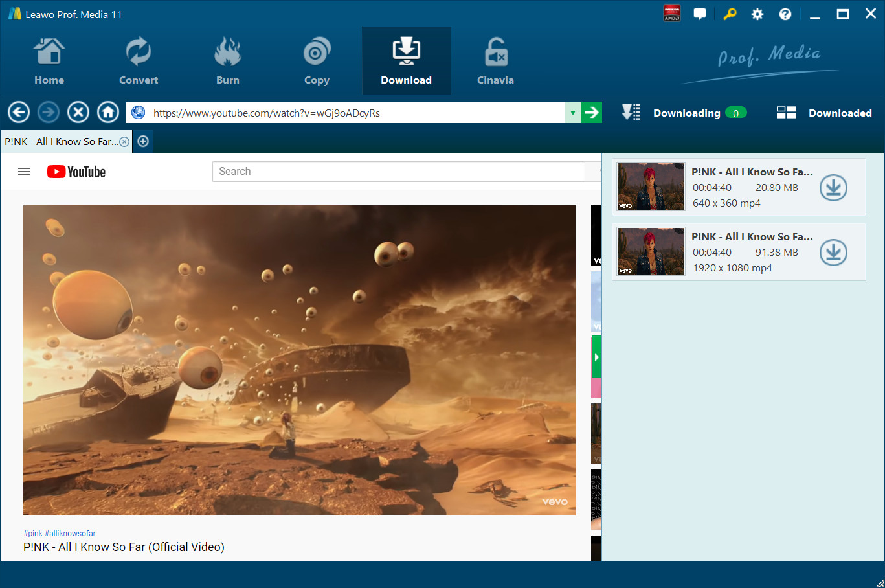Click the YouTube Search field
885x588 pixels.
coord(398,172)
